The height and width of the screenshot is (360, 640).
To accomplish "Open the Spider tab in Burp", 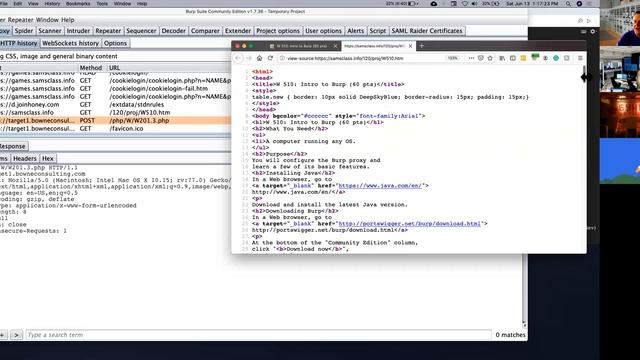I will pyautogui.click(x=24, y=31).
